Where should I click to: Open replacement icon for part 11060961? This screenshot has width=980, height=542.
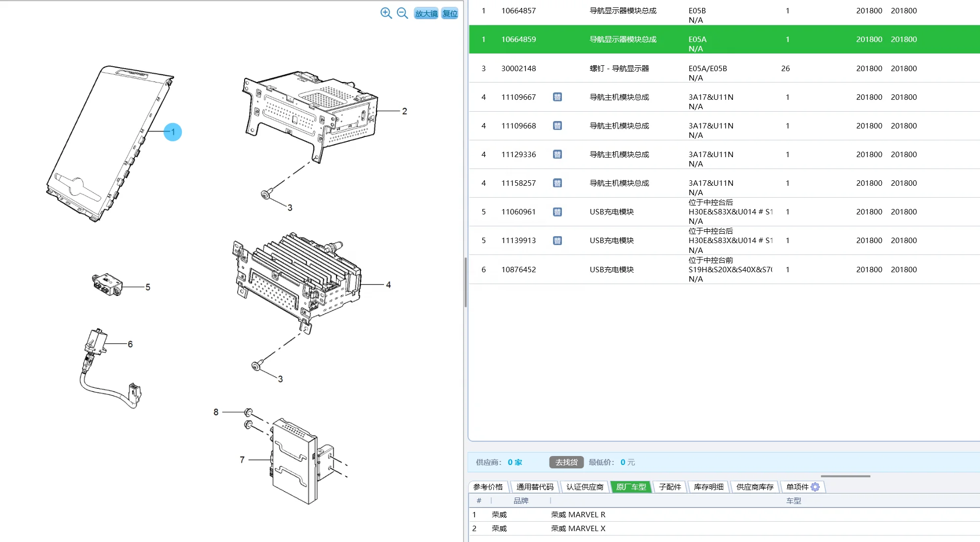[x=557, y=211]
